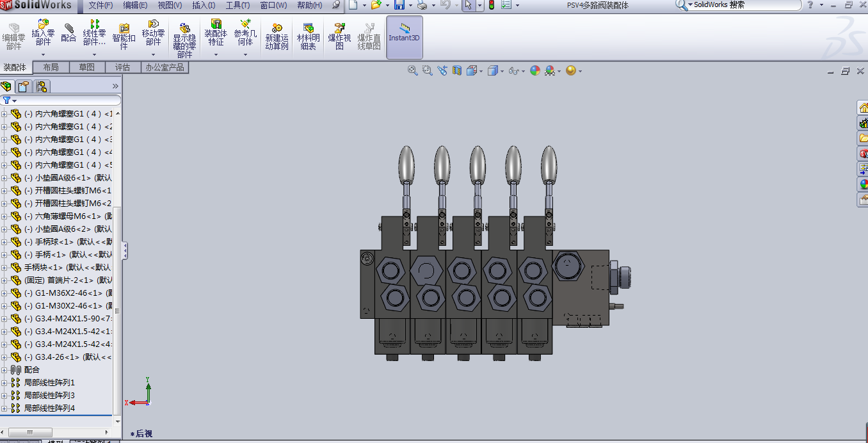Click Show Hidden Components (显示隐藏的零部件)
The height and width of the screenshot is (443, 868).
(x=184, y=41)
